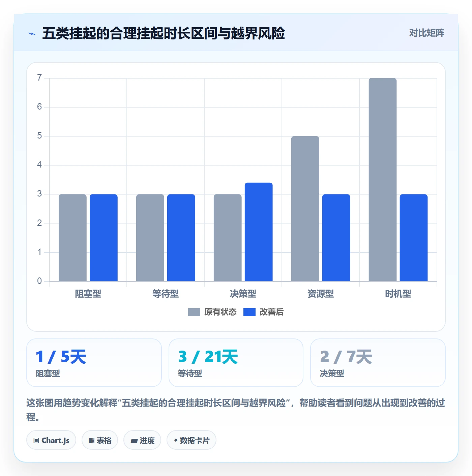Click the lightning icon beside the card title
Viewport: 472px width, 476px height.
pyautogui.click(x=32, y=34)
